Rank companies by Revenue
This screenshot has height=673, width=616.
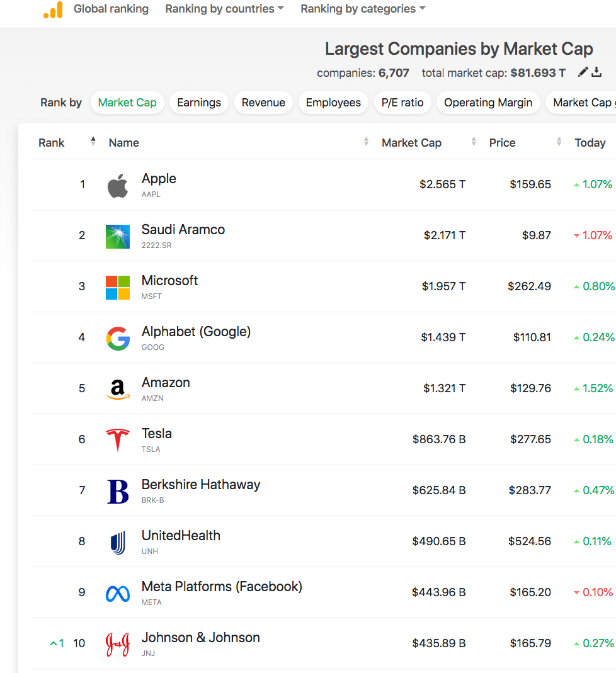pos(263,103)
